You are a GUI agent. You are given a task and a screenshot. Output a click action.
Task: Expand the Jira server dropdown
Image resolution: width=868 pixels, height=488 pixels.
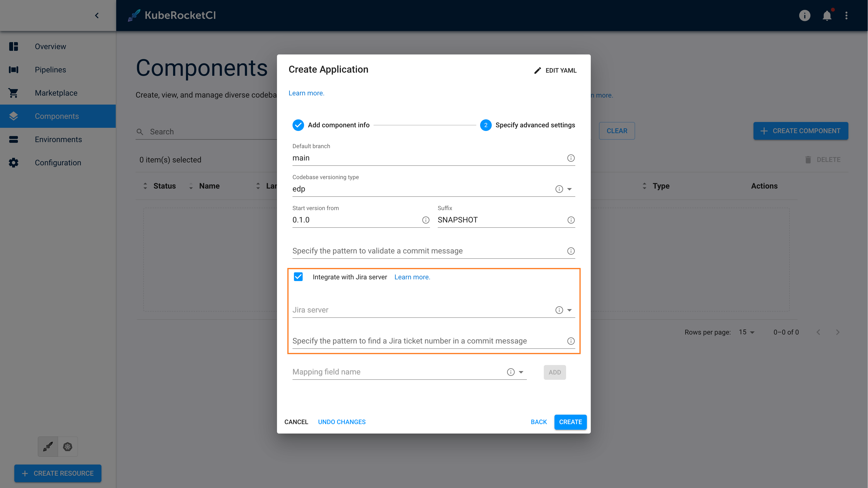pos(569,310)
